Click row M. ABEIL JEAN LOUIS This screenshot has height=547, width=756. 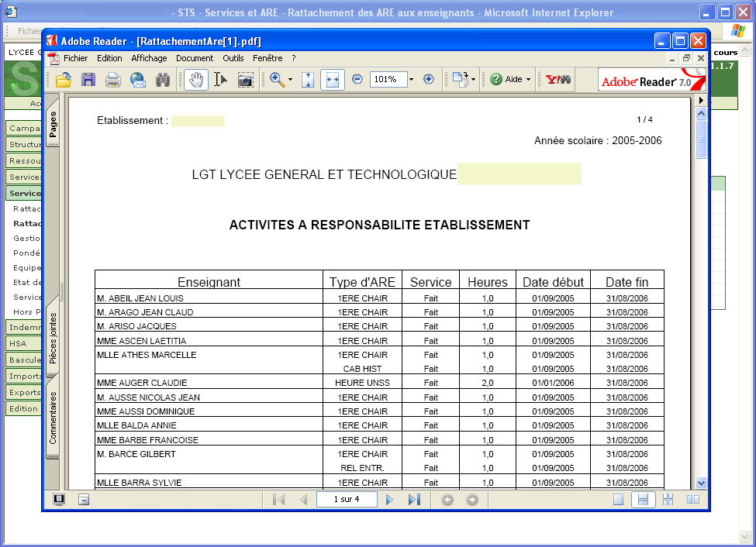379,298
